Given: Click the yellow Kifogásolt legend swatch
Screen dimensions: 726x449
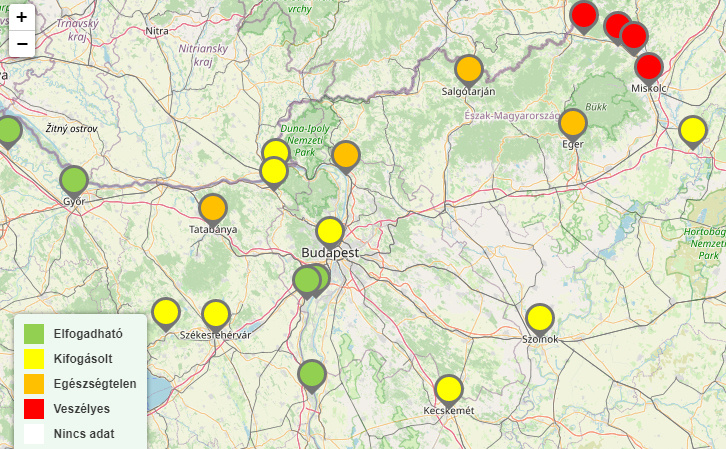Looking at the screenshot, I should tap(34, 358).
